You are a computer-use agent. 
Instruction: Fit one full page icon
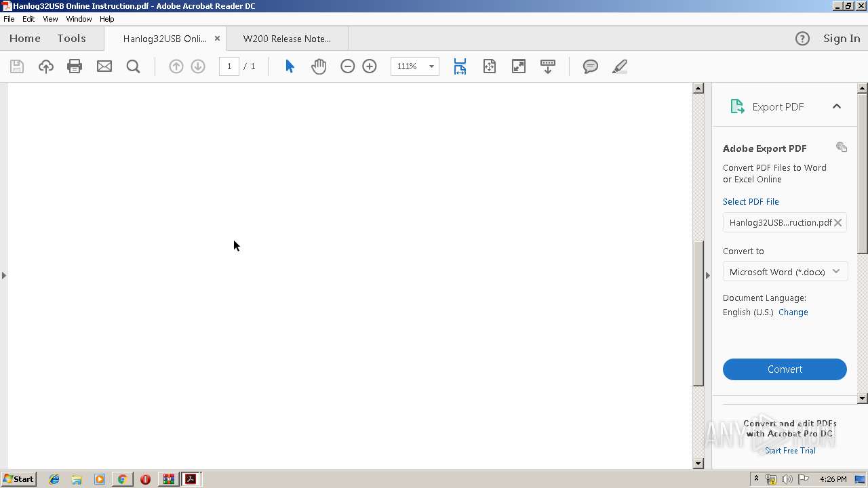pyautogui.click(x=489, y=66)
